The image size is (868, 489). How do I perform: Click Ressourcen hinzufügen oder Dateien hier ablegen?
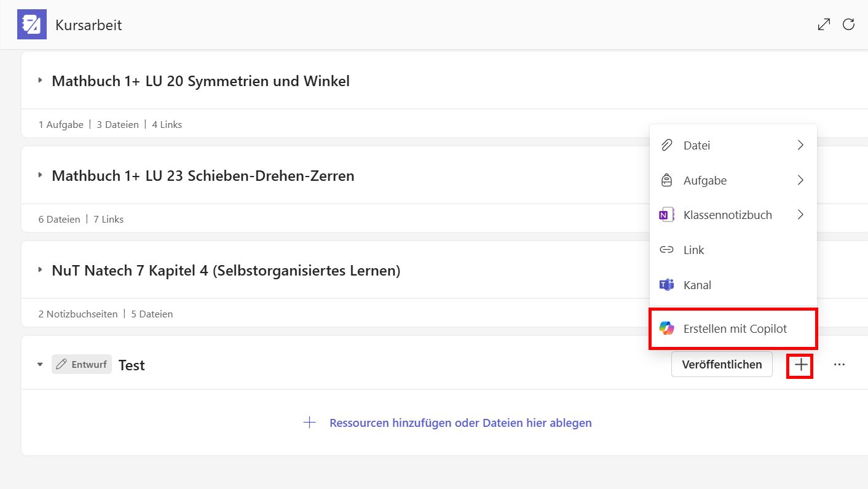coord(460,423)
